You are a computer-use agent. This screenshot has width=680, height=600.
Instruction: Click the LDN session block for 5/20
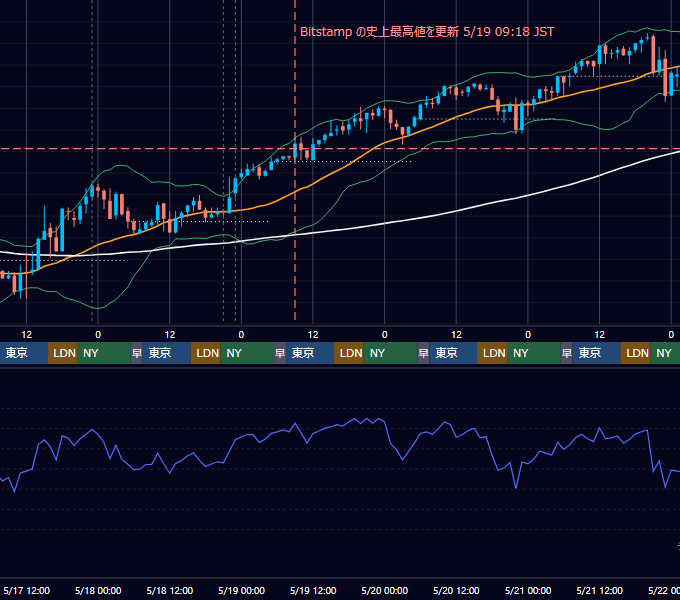tap(492, 353)
